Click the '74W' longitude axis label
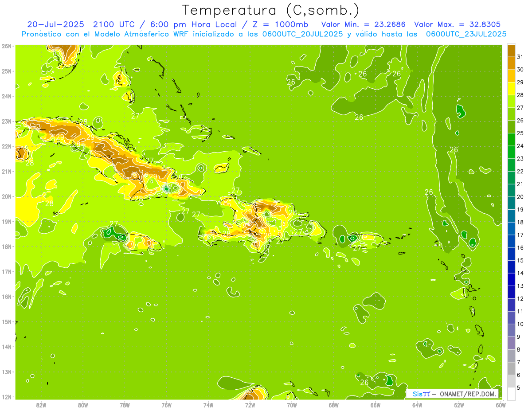Screen dimensions: 532x411 click(x=208, y=405)
